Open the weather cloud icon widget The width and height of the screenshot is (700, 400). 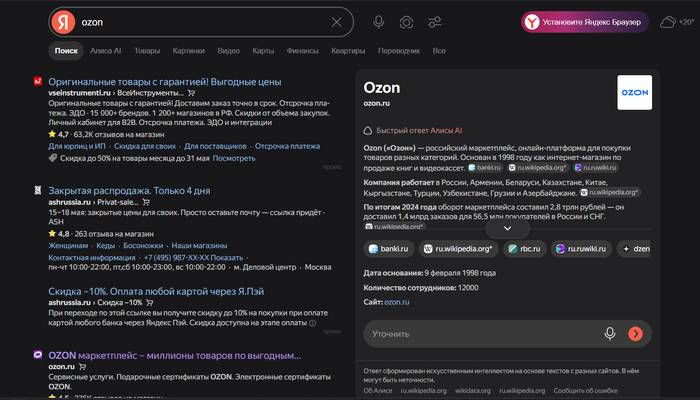pyautogui.click(x=668, y=22)
